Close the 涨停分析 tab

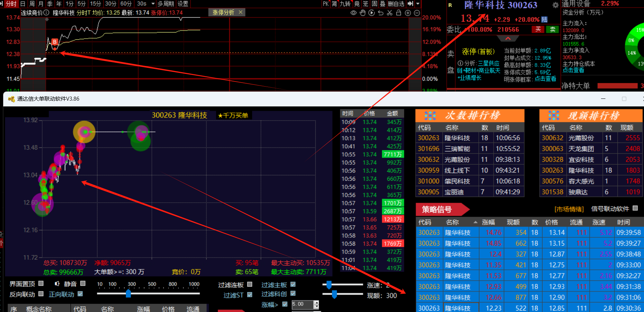pos(241,12)
